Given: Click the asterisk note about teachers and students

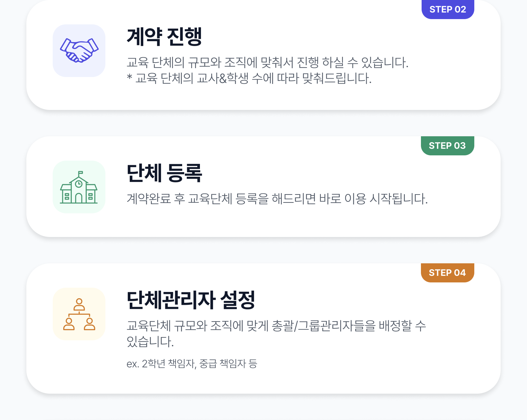Looking at the screenshot, I should point(249,78).
